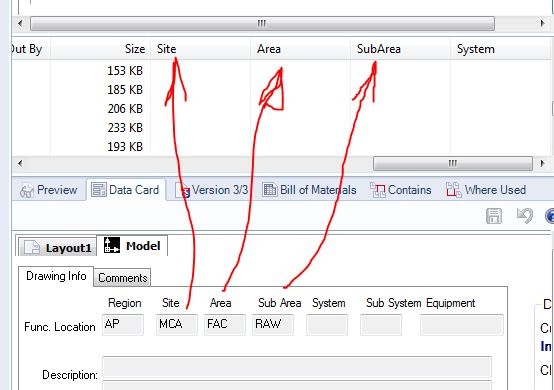The width and height of the screenshot is (554, 390).
Task: Click the Area field containing FAC
Action: [x=225, y=324]
